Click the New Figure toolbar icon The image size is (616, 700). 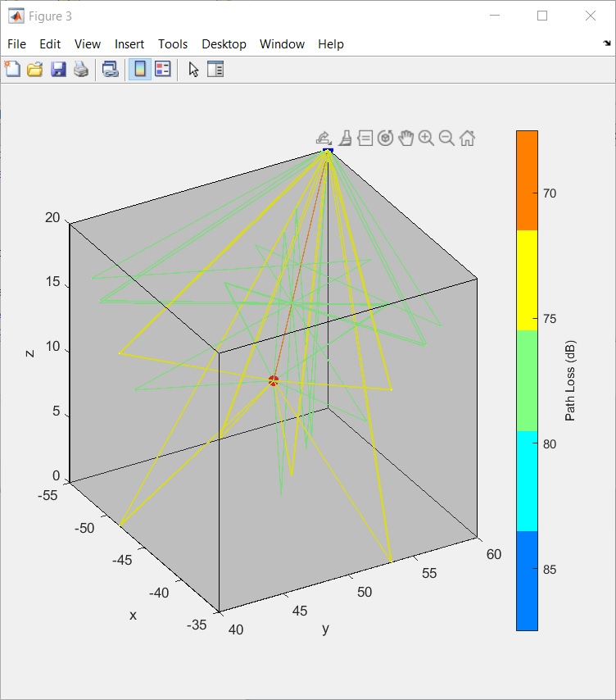tap(13, 70)
